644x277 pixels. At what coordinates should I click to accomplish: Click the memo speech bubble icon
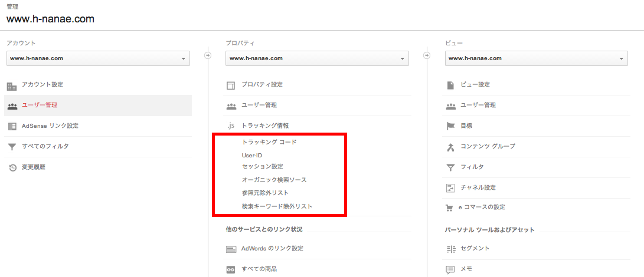(x=450, y=270)
